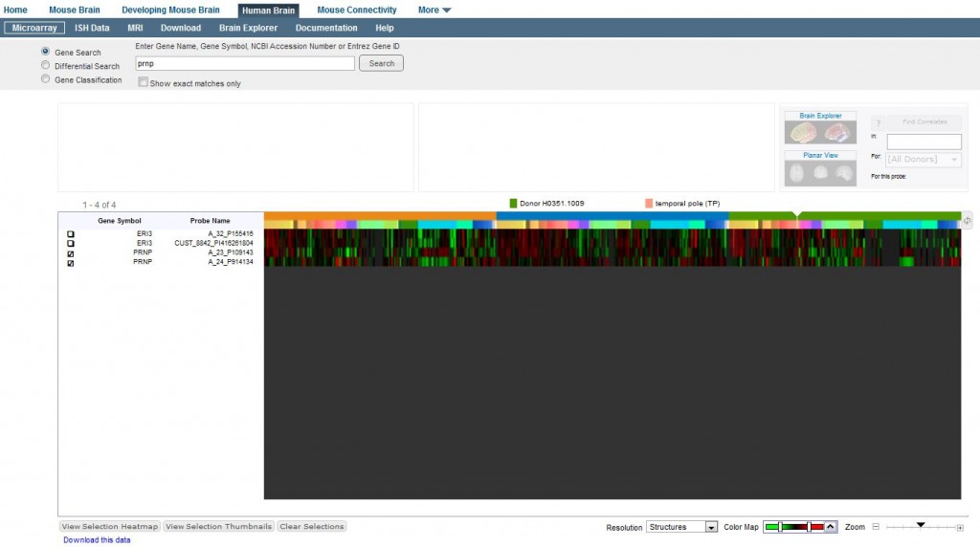Select the Gene Classification radio button
This screenshot has width=980, height=547.
45,78
